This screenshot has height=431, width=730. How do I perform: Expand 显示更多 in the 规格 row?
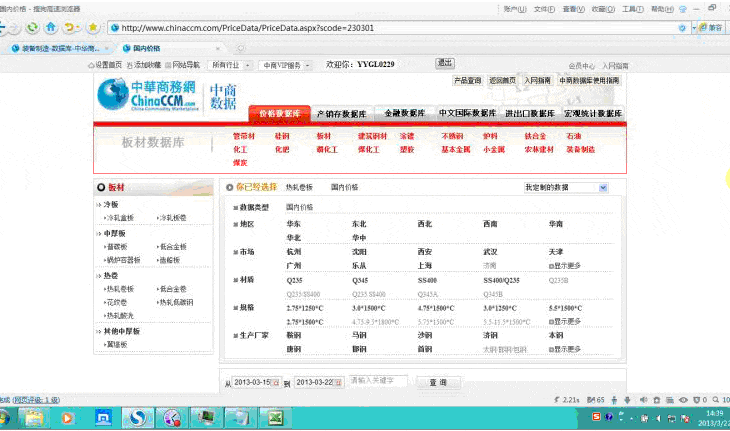coord(564,322)
